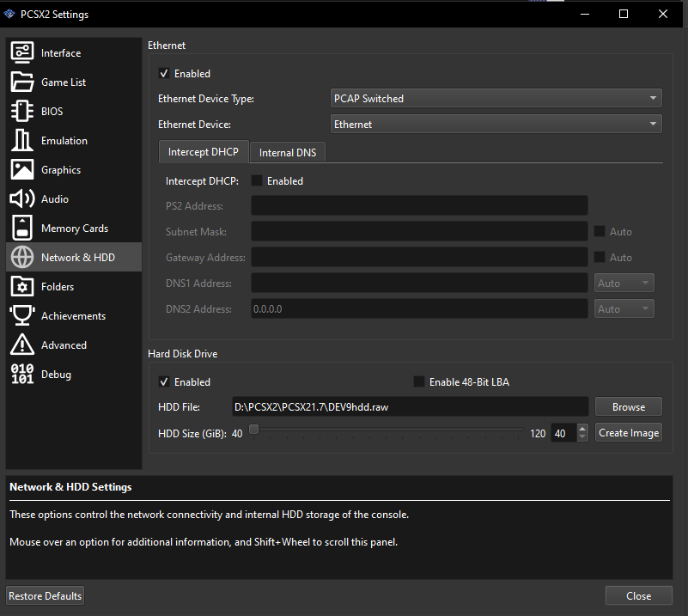Open the Interface settings section
Viewport: 688px width, 616px height.
59,52
